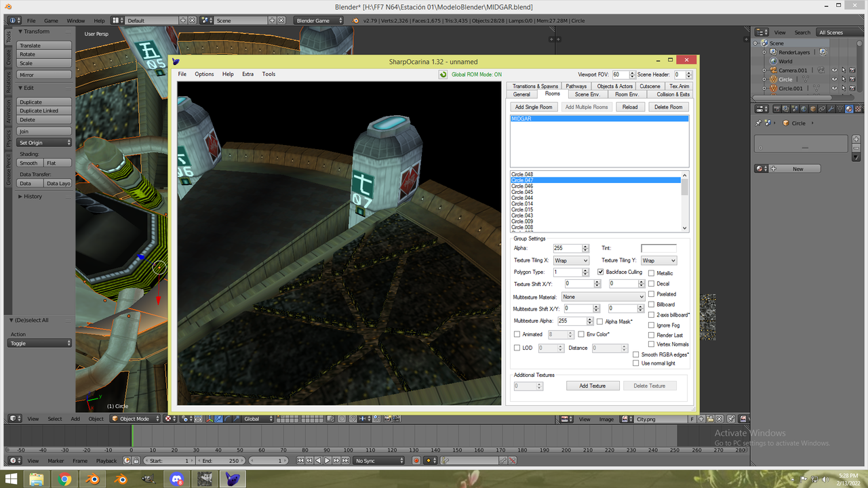The width and height of the screenshot is (868, 488).
Task: Play animation forward in Blender timeline
Action: click(328, 461)
